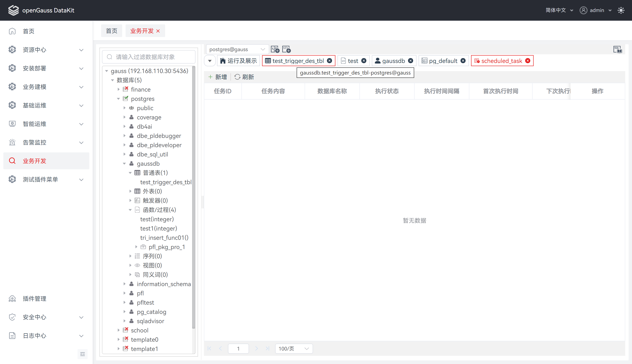Click the refresh icon beside 刷新
This screenshot has width=632, height=364.
pos(237,77)
